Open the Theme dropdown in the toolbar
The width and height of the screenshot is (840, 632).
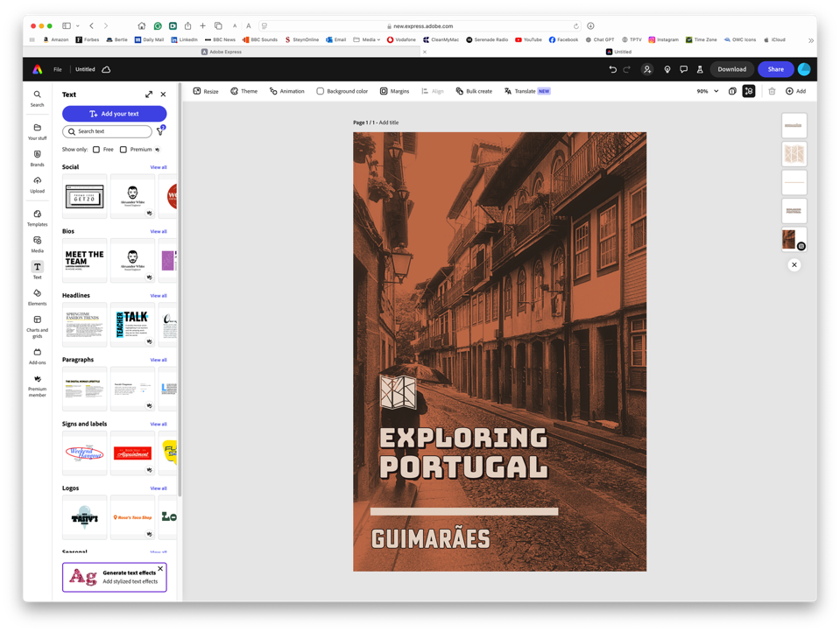tap(244, 90)
